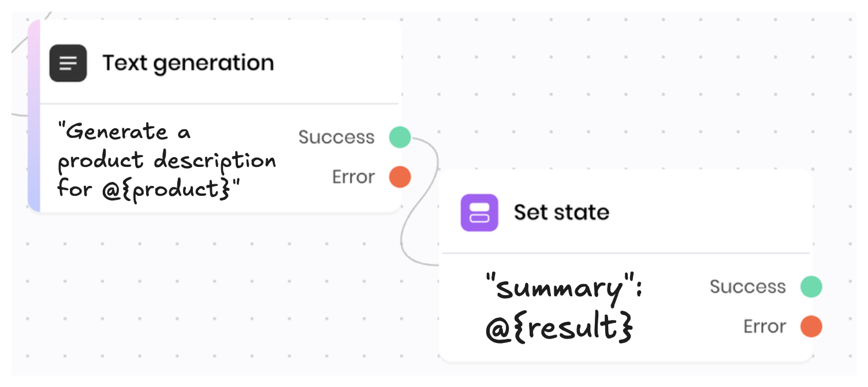This screenshot has height=387, width=868.
Task: Click the Success label on Text generation node
Action: 337,137
